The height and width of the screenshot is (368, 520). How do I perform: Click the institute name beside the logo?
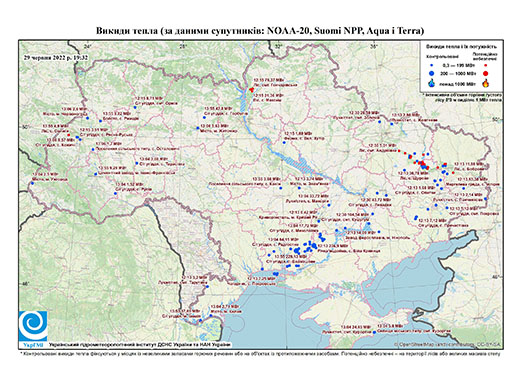[140, 344]
